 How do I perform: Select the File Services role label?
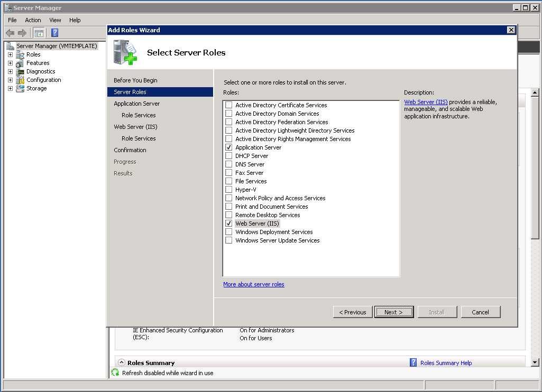tap(251, 181)
